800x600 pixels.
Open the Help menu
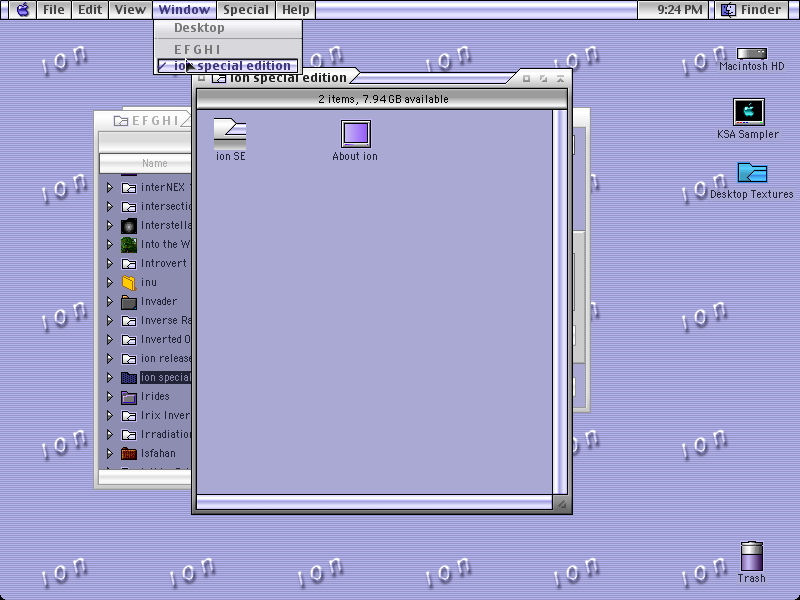295,10
